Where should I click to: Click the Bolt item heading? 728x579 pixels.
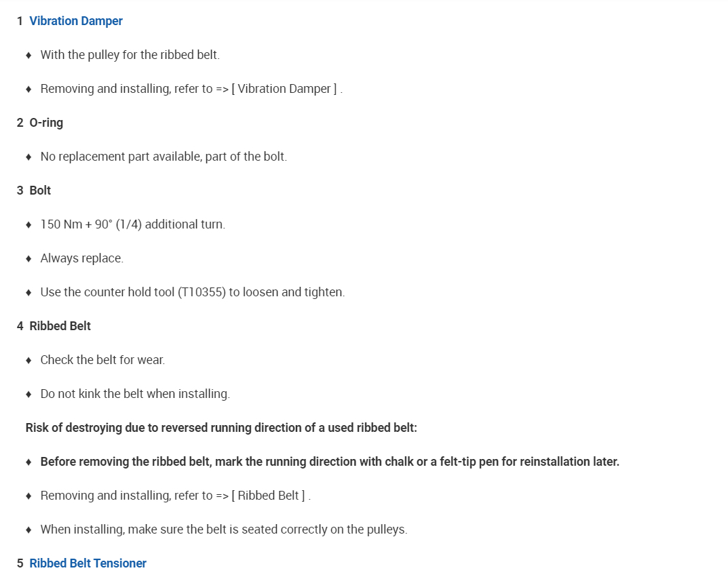pos(40,191)
